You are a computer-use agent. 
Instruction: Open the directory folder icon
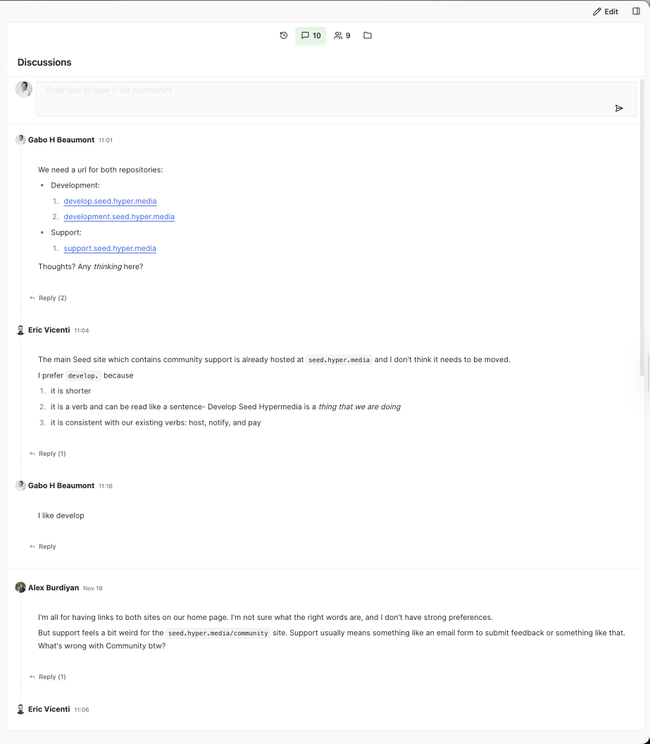click(367, 36)
